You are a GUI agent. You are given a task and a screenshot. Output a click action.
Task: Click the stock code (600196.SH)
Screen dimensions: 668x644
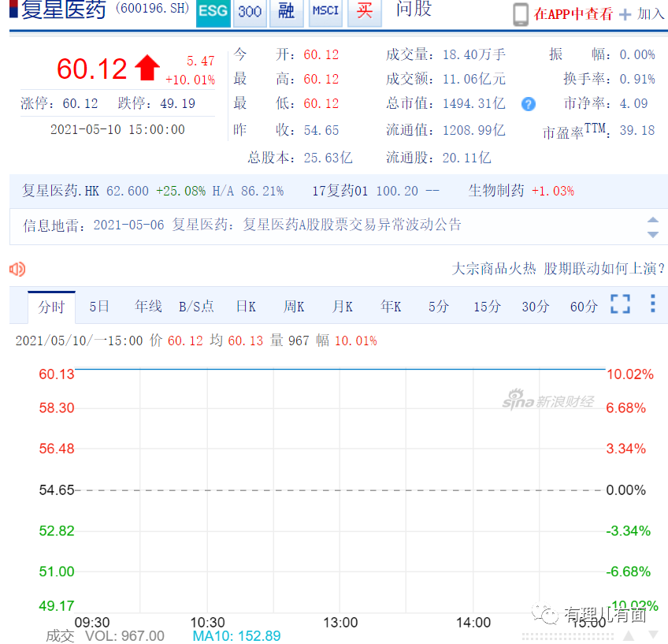tap(153, 8)
